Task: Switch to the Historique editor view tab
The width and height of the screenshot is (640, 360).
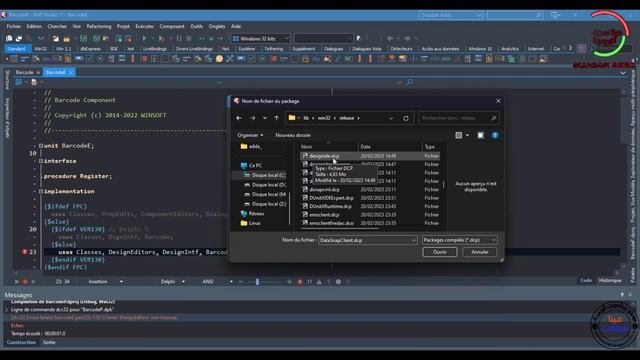Action: (x=610, y=280)
